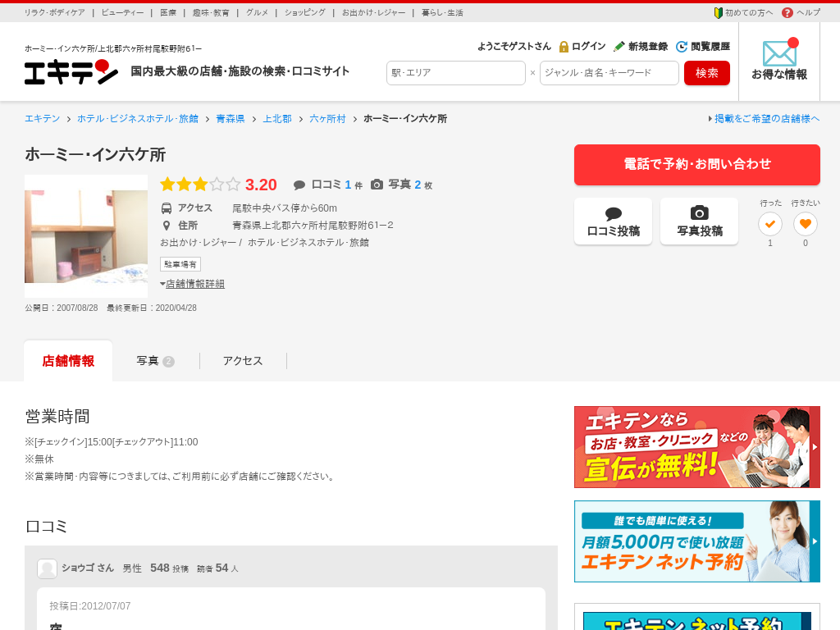Click the 駐車場有 tag
840x630 pixels.
click(x=180, y=265)
